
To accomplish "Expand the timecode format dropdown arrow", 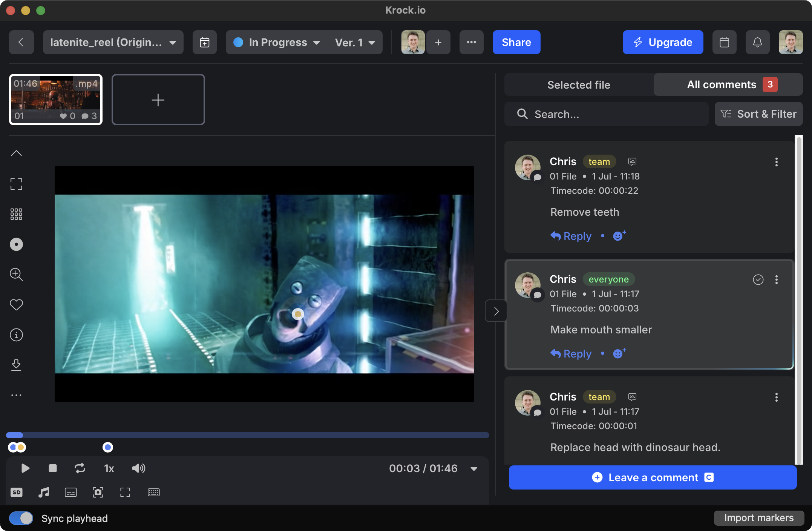I will (474, 469).
